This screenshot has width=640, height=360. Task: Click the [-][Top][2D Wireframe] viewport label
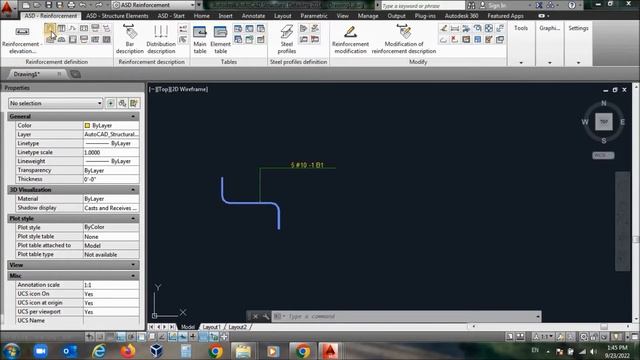178,89
